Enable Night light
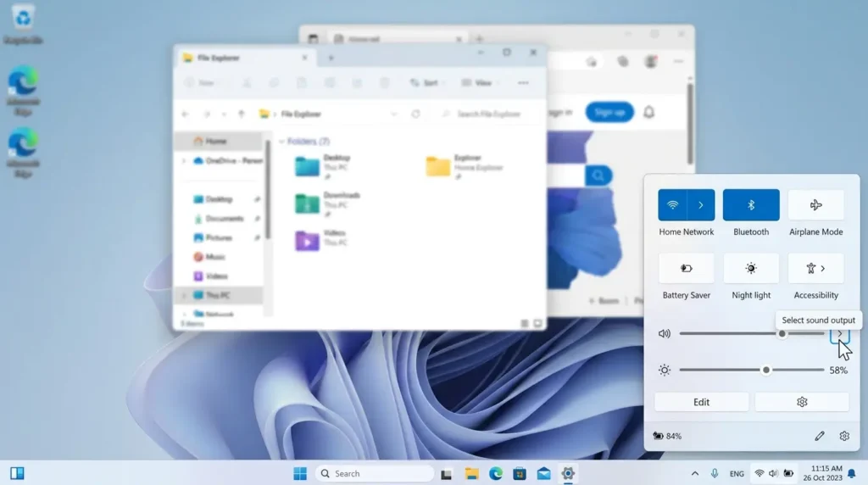868x485 pixels. pos(751,269)
